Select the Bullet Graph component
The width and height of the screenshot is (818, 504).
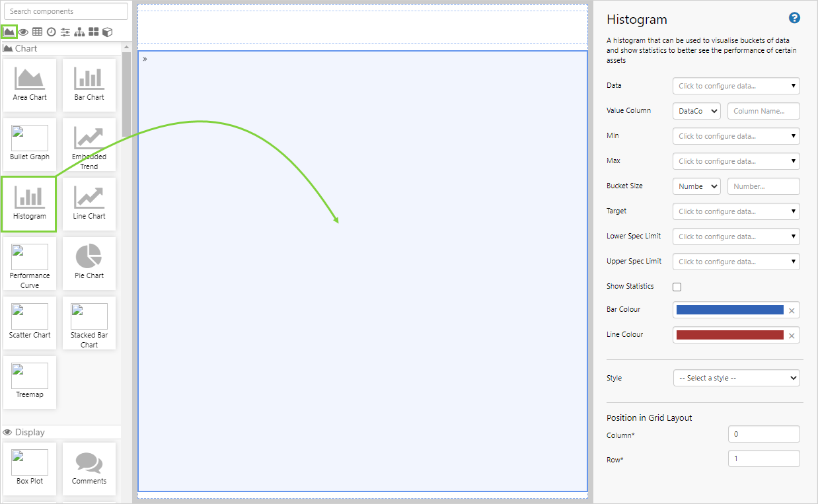[x=30, y=144]
